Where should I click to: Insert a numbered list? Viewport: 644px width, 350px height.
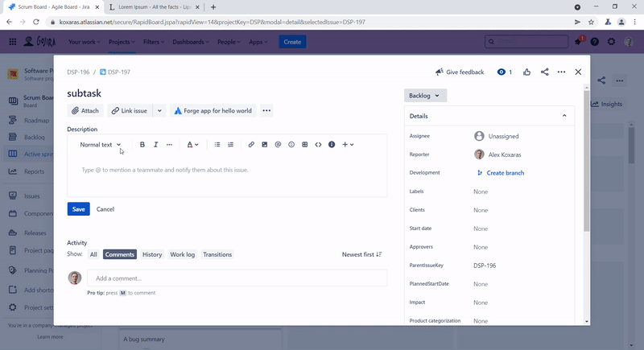click(x=231, y=145)
